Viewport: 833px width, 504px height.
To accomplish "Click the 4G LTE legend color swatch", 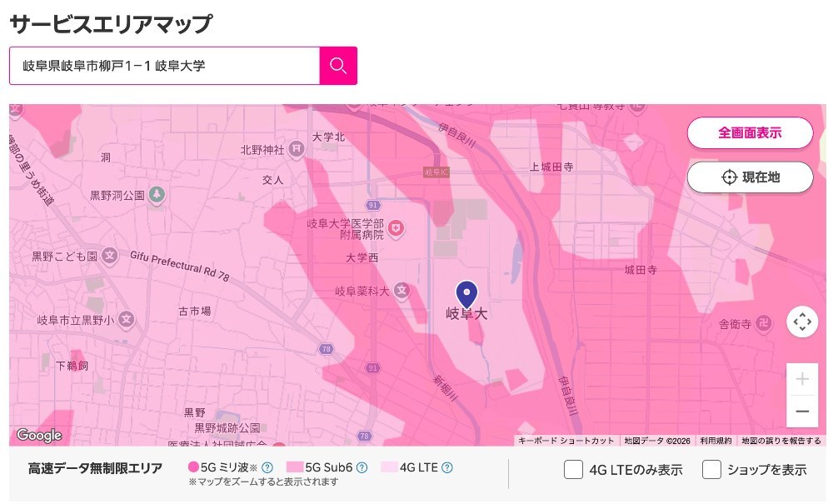I will pos(389,467).
